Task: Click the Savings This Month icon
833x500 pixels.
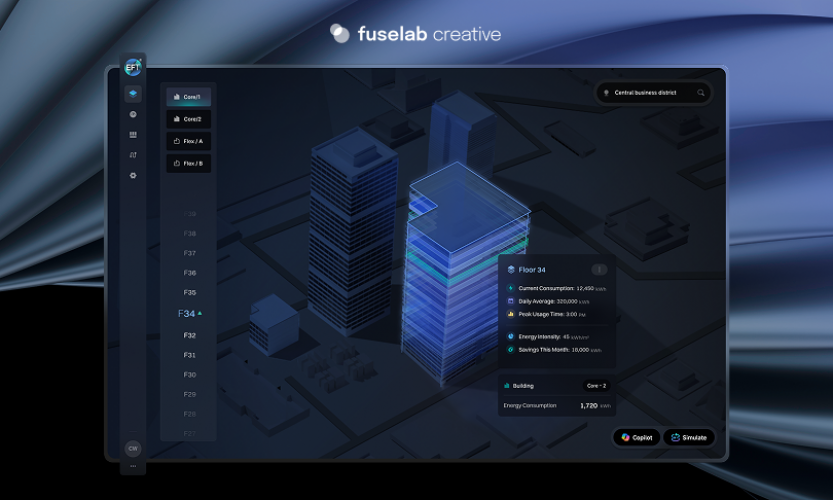Action: 511,350
